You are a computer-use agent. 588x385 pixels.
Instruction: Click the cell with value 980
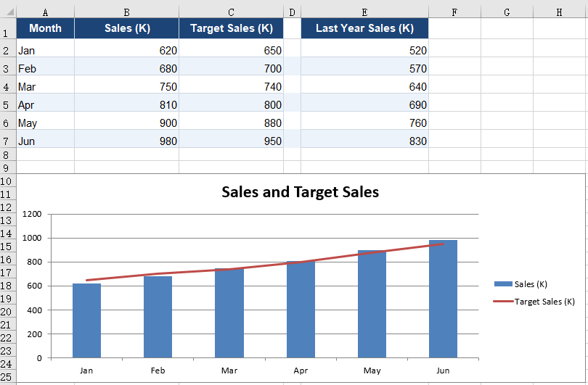click(127, 139)
